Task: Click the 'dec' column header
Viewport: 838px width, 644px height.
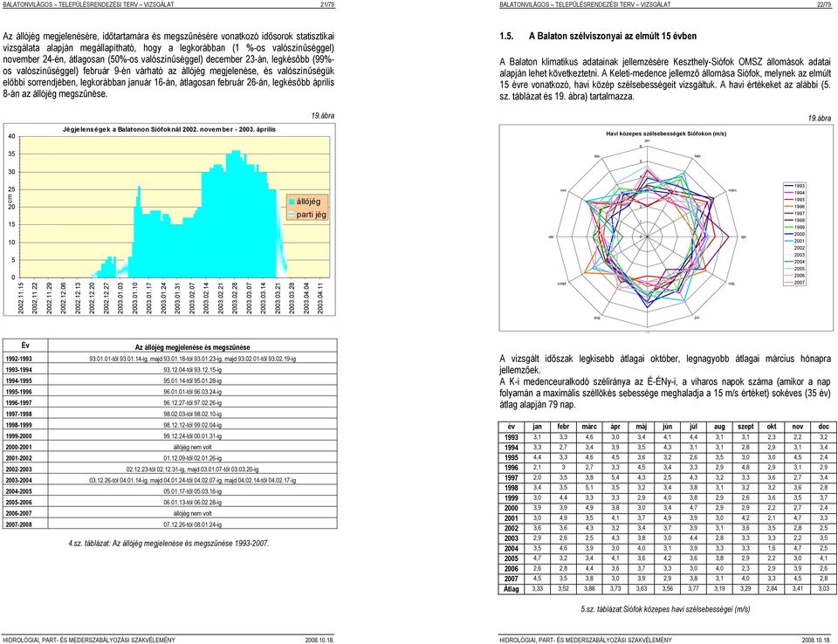Action: click(x=823, y=427)
